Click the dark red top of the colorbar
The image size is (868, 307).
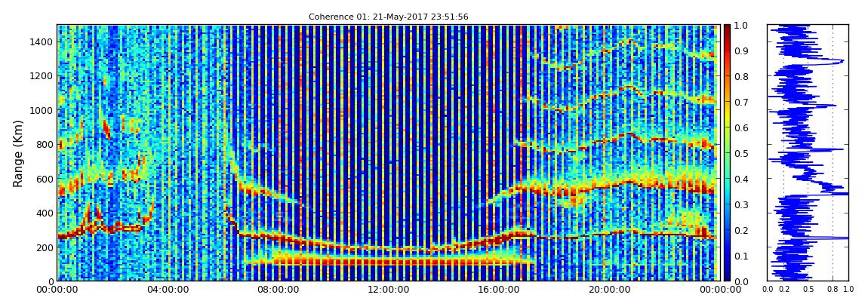coord(728,29)
